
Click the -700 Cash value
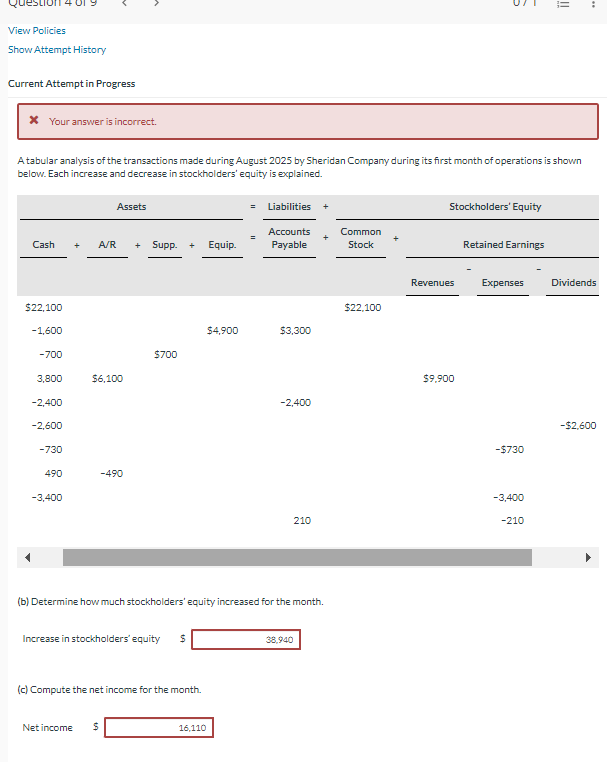[x=51, y=355]
